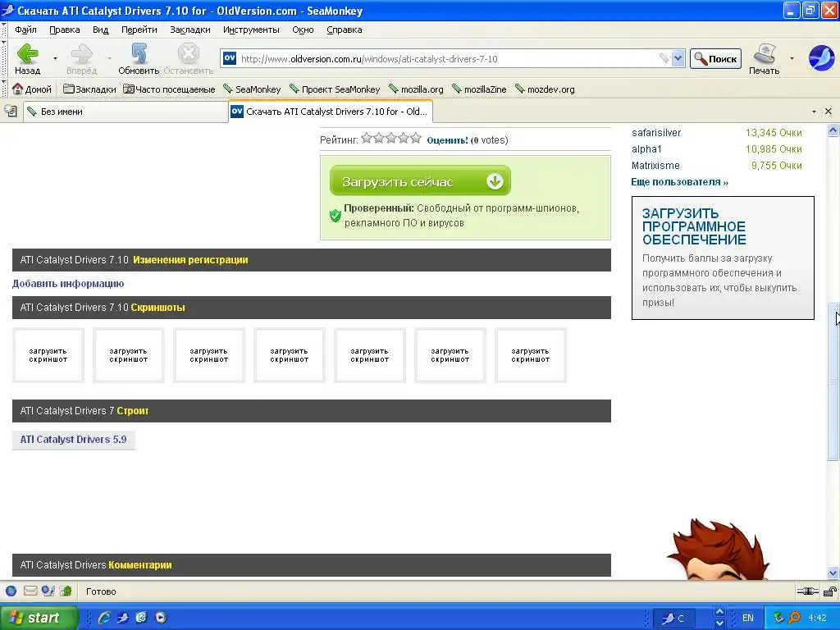Viewport: 840px width, 630px height.
Task: Click the fourth загрузить скриншот thumbnail
Action: pyautogui.click(x=290, y=355)
